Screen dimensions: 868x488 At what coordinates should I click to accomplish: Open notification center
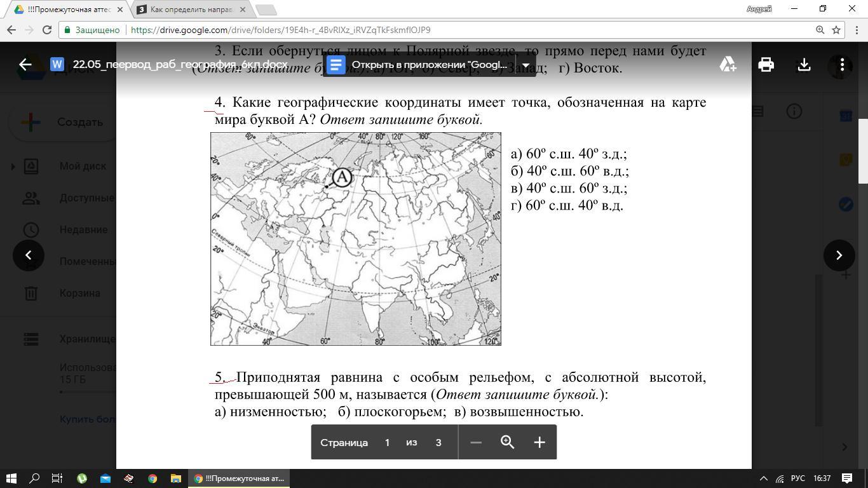(847, 478)
